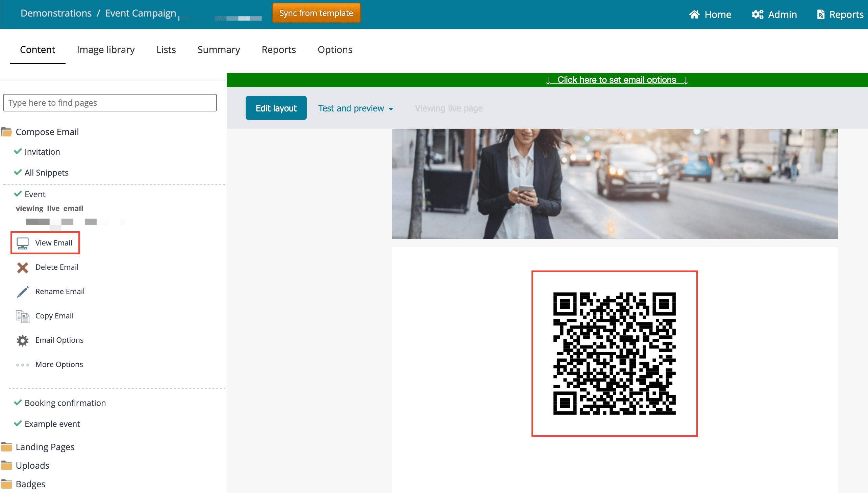Click the Reports document icon in header
The image size is (868, 493).
tap(821, 14)
